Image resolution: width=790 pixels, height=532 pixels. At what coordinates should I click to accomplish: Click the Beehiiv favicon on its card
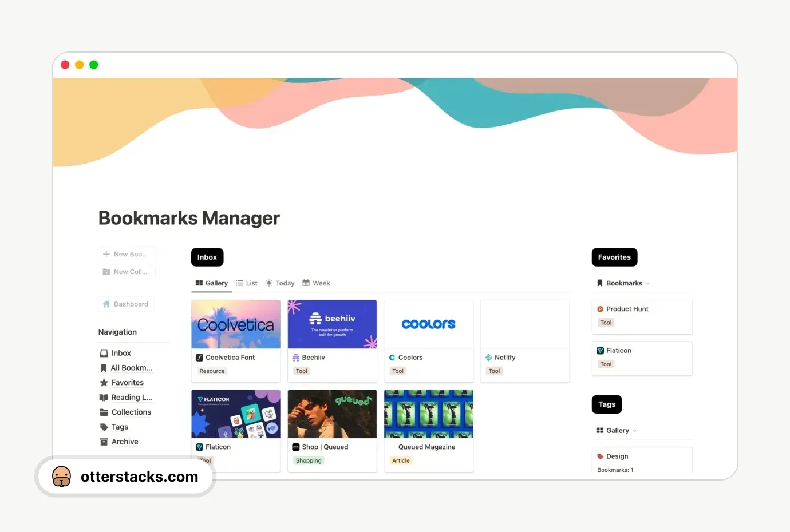296,358
